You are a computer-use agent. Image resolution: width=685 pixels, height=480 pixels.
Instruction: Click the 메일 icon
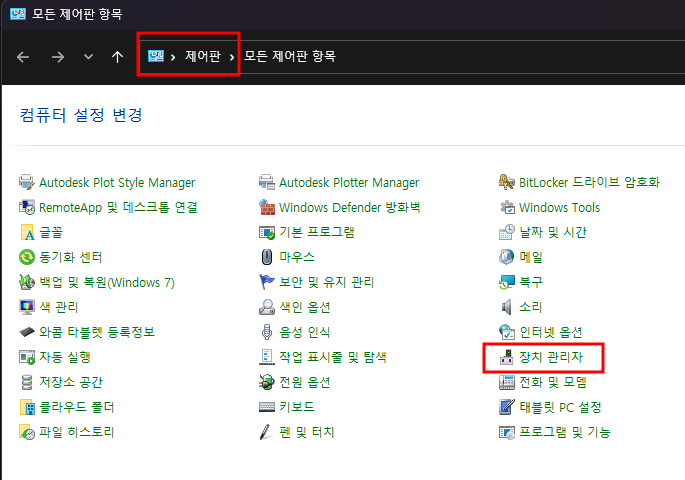pyautogui.click(x=506, y=257)
